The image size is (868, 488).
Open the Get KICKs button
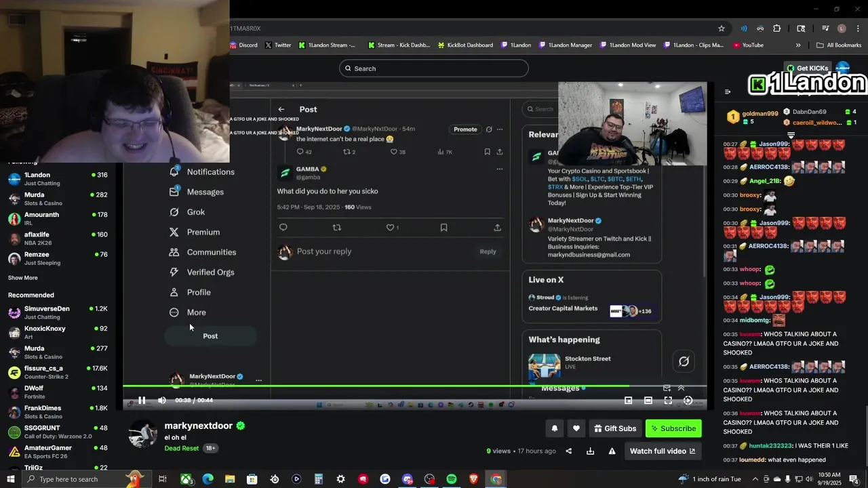[807, 68]
